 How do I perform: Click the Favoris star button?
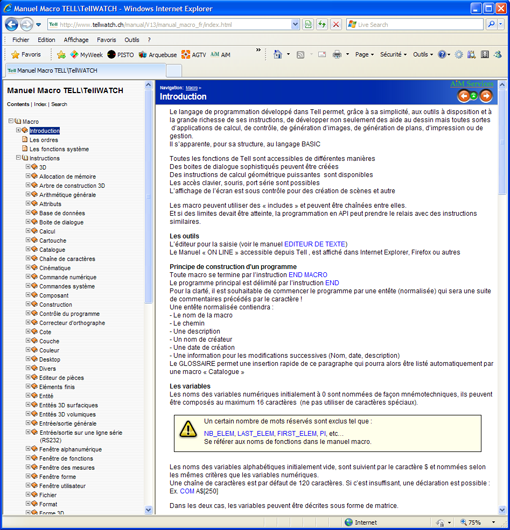pos(26,54)
